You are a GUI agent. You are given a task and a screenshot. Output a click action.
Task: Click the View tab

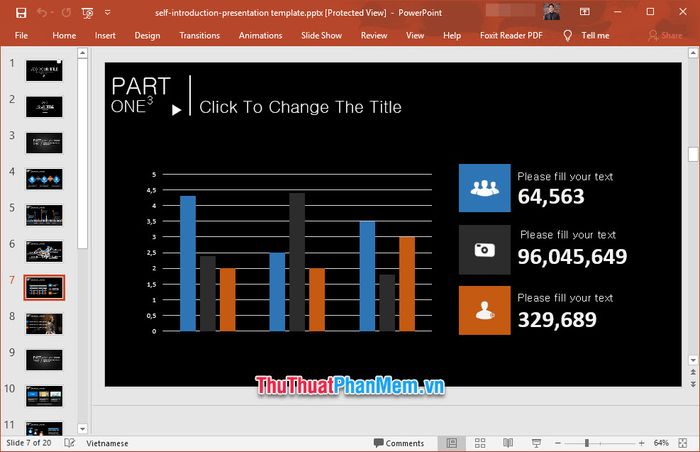pyautogui.click(x=415, y=35)
